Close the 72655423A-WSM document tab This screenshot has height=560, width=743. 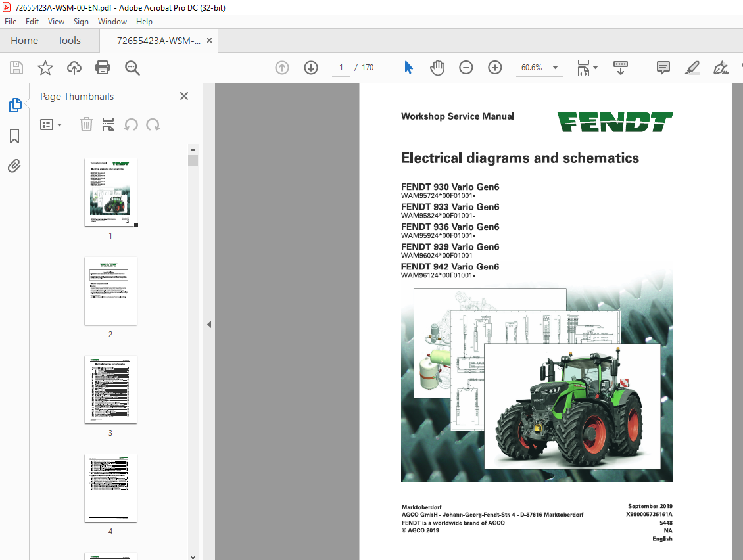pos(210,41)
